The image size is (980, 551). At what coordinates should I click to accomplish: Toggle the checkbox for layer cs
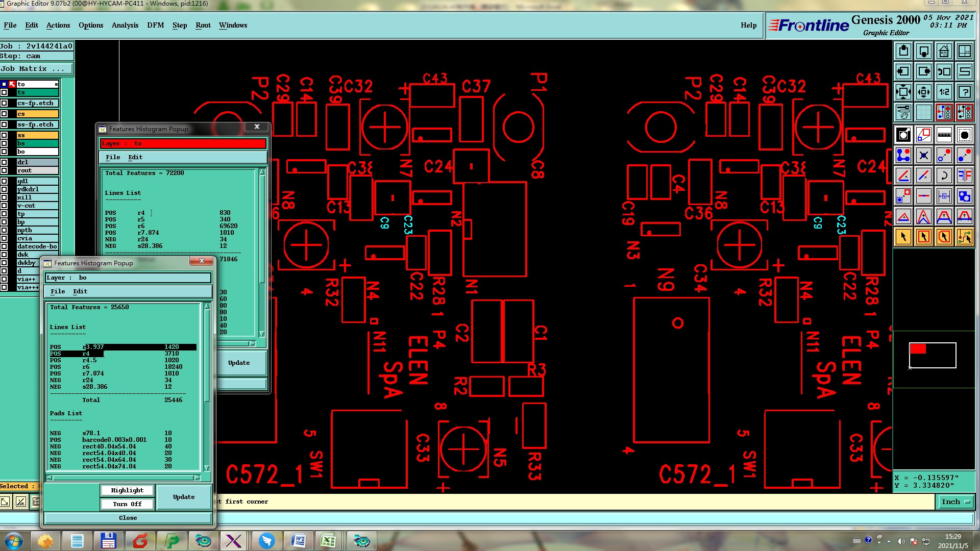[x=4, y=114]
